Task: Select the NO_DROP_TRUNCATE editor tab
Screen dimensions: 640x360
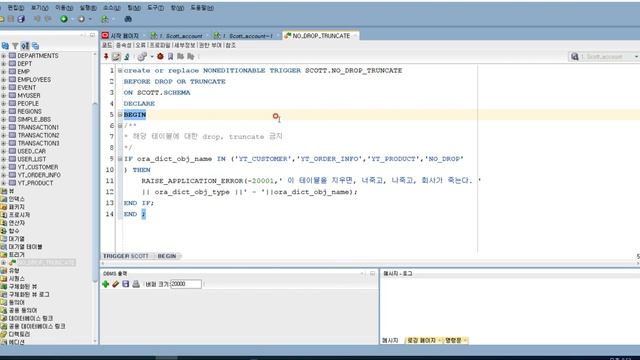Action: coord(321,36)
